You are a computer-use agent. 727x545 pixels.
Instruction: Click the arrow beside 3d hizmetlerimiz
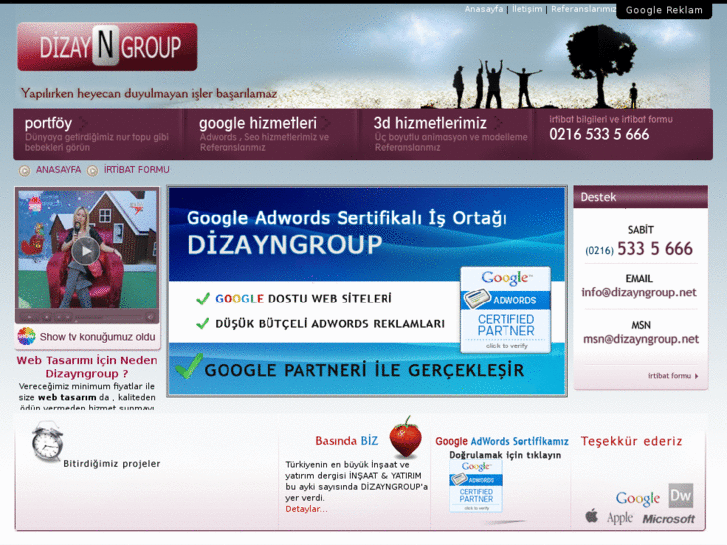497,123
